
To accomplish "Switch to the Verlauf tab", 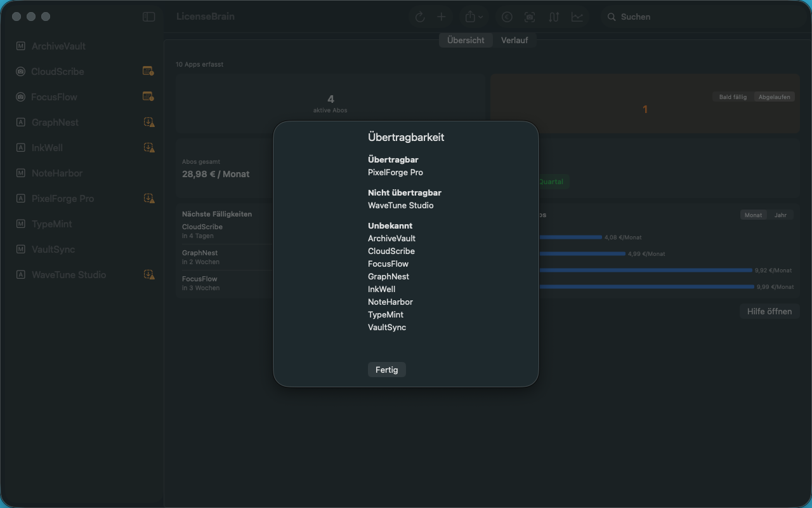I will (514, 40).
